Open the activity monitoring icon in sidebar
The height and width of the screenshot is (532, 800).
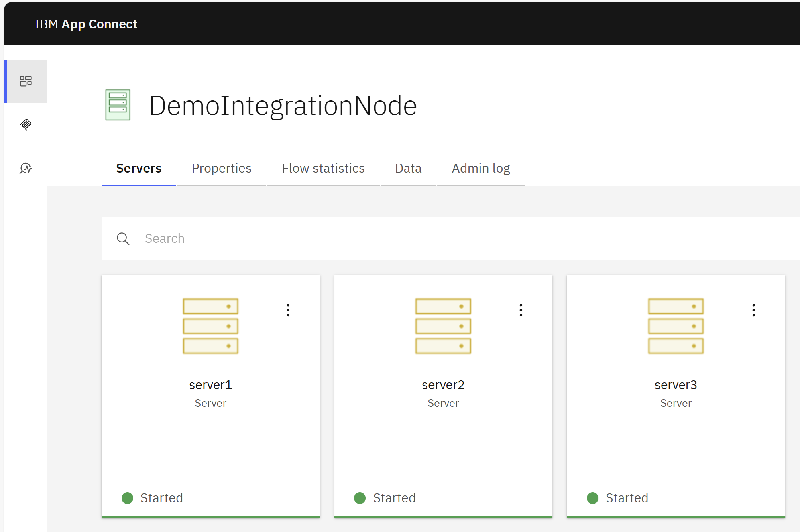pos(26,168)
